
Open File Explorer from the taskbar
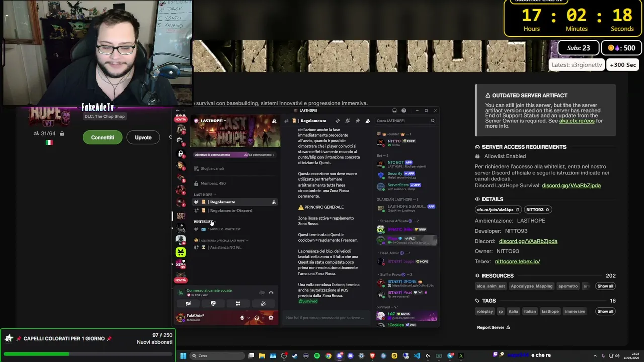pyautogui.click(x=262, y=356)
